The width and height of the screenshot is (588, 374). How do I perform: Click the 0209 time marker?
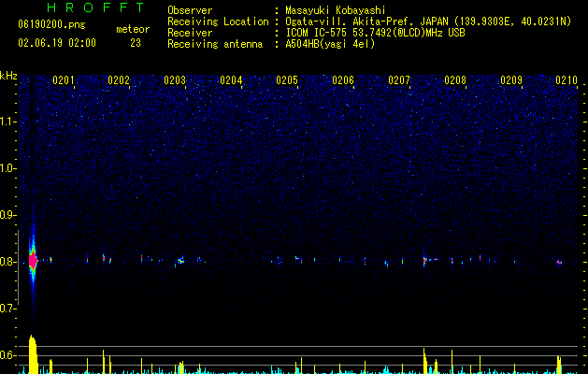(511, 79)
